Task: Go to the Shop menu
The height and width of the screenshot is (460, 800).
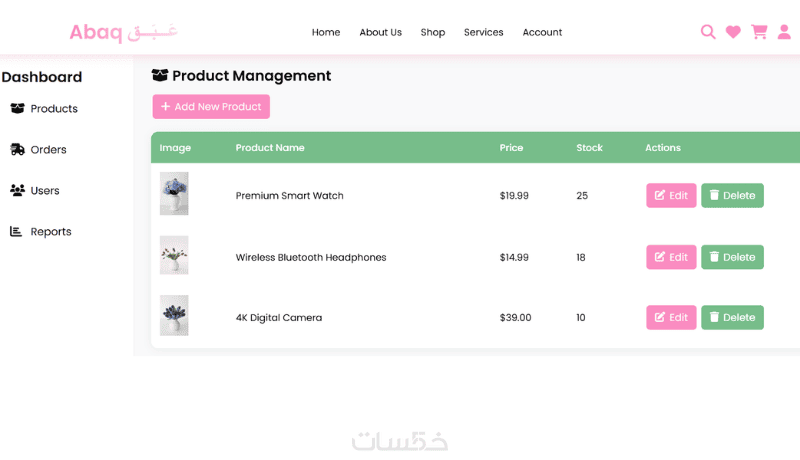Action: tap(433, 32)
